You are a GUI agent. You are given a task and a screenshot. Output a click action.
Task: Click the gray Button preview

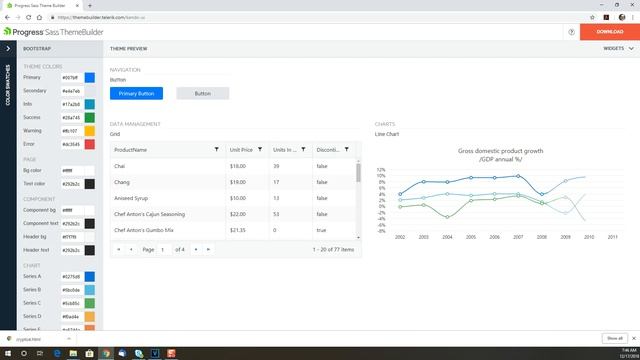point(202,93)
